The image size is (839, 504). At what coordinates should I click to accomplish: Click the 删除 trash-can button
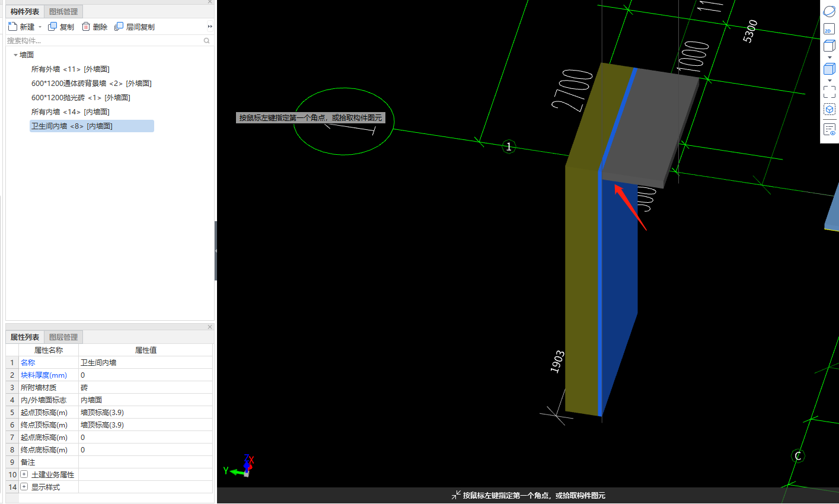pyautogui.click(x=95, y=27)
